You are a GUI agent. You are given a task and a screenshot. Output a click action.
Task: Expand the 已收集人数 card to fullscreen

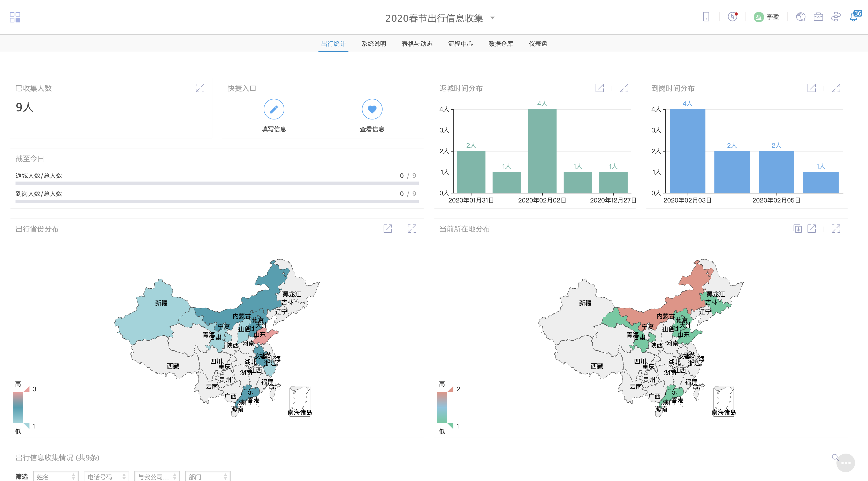(200, 88)
